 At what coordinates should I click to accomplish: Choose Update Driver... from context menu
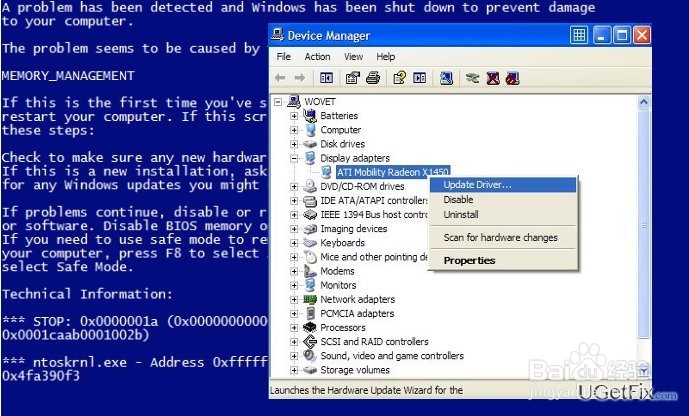(503, 185)
